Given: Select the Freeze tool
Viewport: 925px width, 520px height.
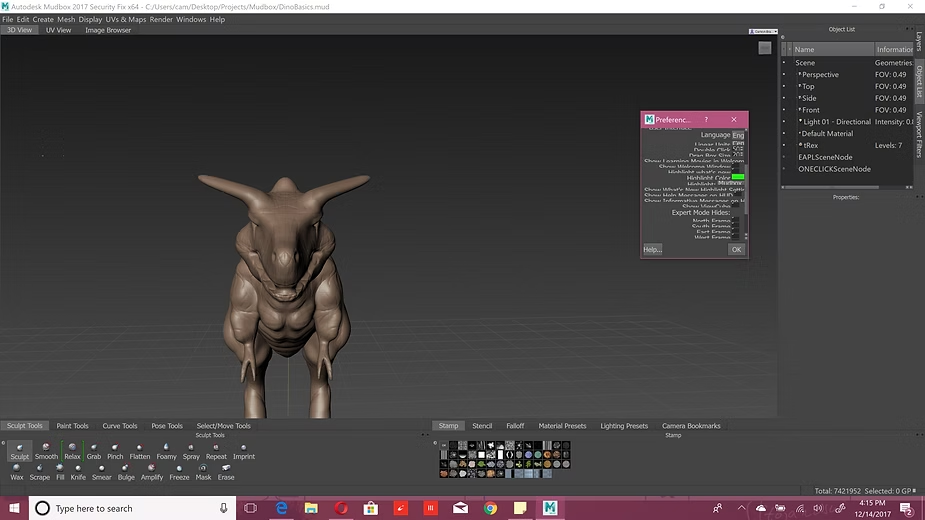Looking at the screenshot, I should tap(179, 472).
